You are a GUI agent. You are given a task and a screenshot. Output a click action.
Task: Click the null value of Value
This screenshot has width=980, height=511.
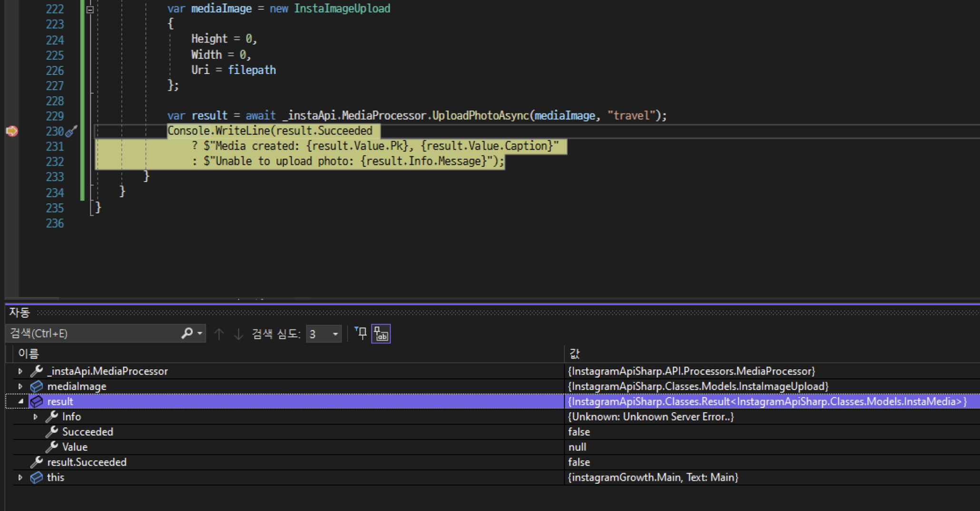[577, 447]
